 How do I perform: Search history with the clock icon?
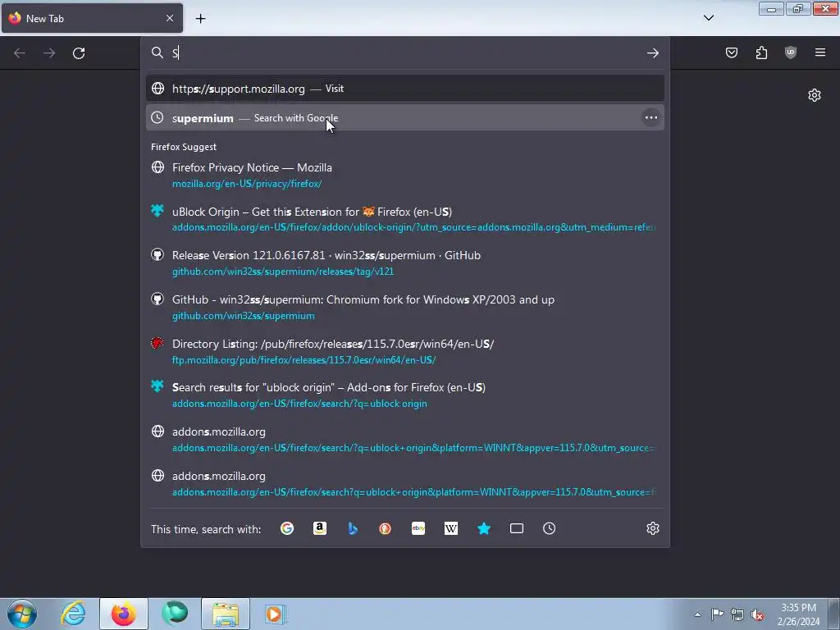549,529
